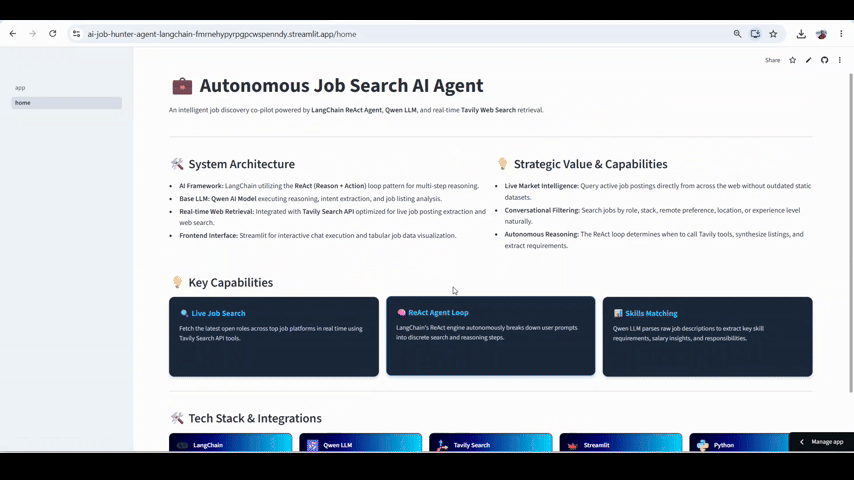Open the zoom magnifier icon in address bar
The image size is (854, 480).
point(737,34)
